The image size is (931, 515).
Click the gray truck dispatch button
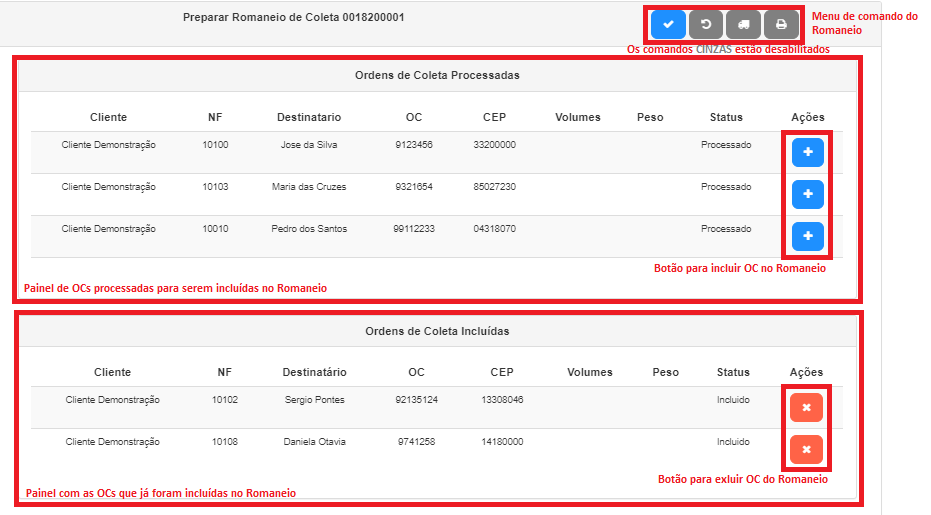744,24
